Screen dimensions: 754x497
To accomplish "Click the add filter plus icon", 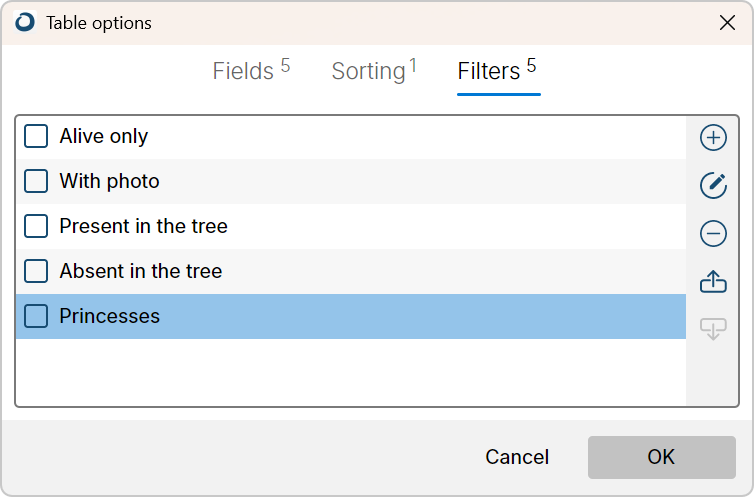I will 713,138.
